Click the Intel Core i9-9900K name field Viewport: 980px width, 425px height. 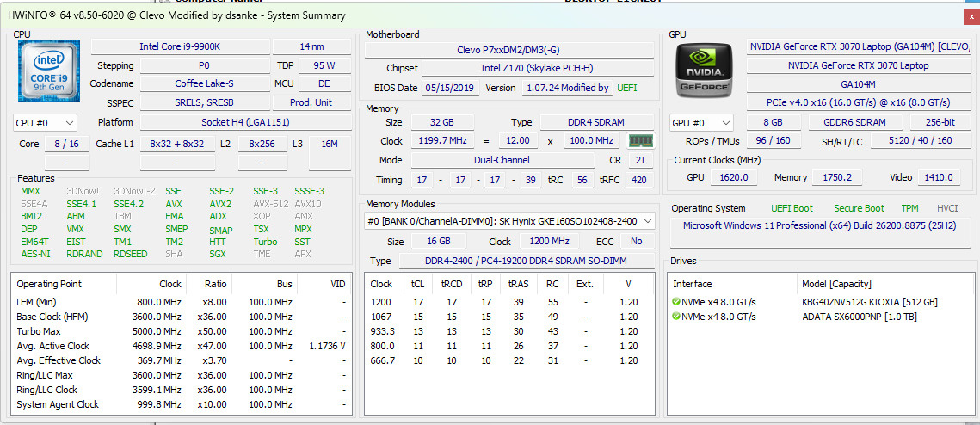(x=181, y=46)
